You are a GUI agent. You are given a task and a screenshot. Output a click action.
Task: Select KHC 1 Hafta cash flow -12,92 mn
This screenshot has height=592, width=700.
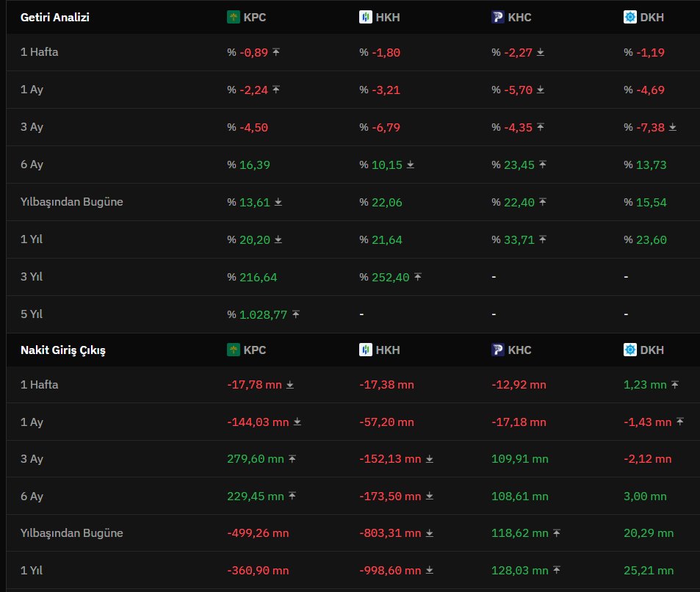pos(519,384)
